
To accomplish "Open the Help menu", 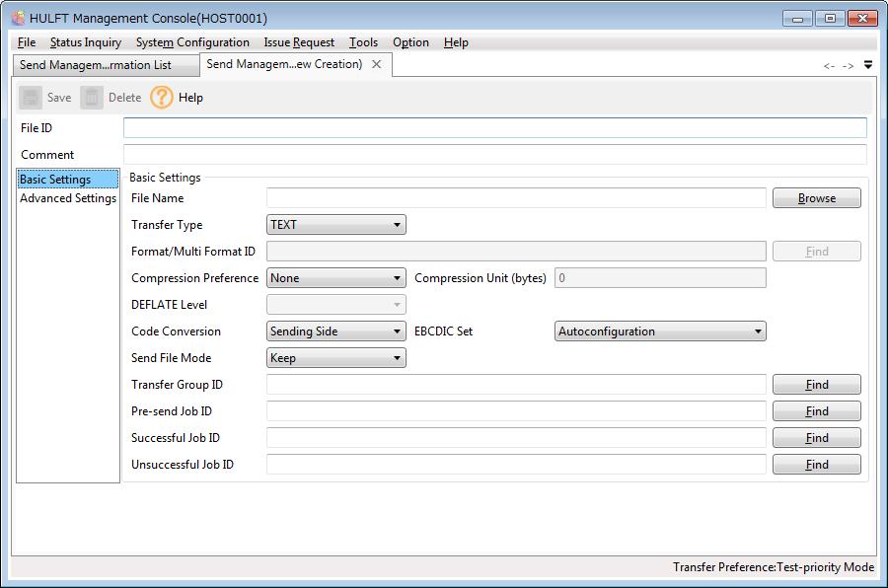I will coord(456,42).
